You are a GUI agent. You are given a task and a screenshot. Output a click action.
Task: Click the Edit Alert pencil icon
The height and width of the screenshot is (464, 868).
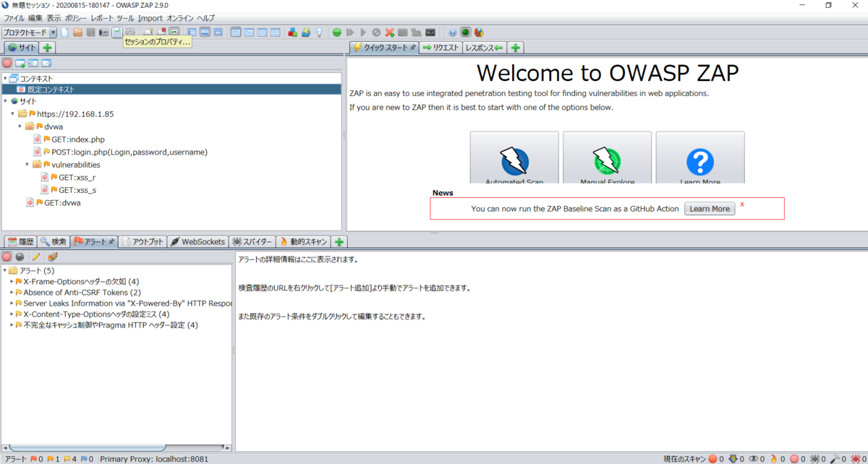(x=35, y=257)
